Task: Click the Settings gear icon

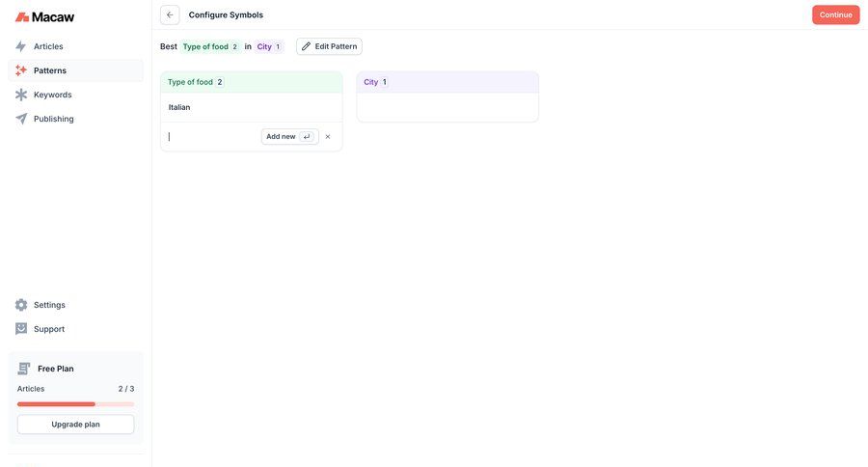Action: point(21,305)
